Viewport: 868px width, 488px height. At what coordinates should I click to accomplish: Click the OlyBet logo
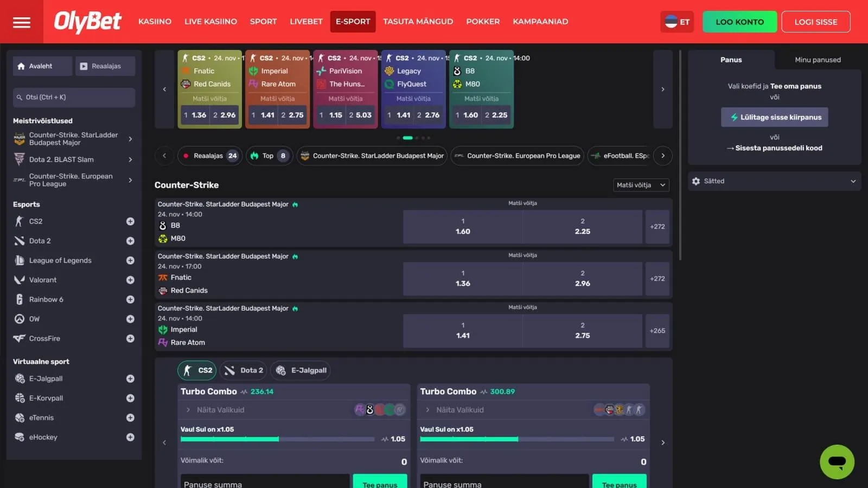point(88,22)
